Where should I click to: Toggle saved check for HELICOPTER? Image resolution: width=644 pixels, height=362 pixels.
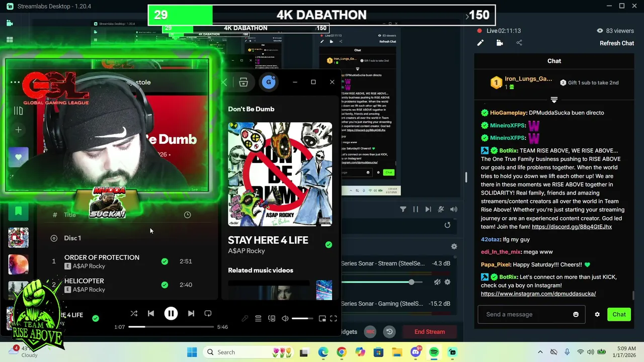point(165,285)
